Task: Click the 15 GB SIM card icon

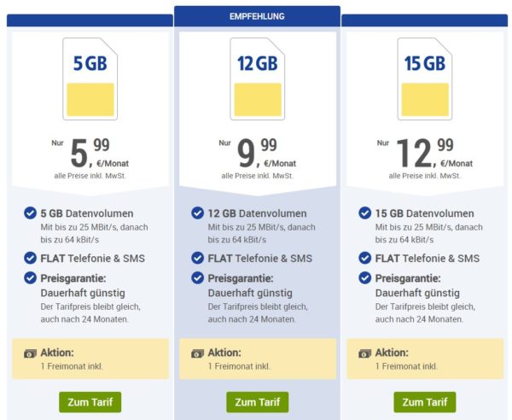Action: point(424,79)
